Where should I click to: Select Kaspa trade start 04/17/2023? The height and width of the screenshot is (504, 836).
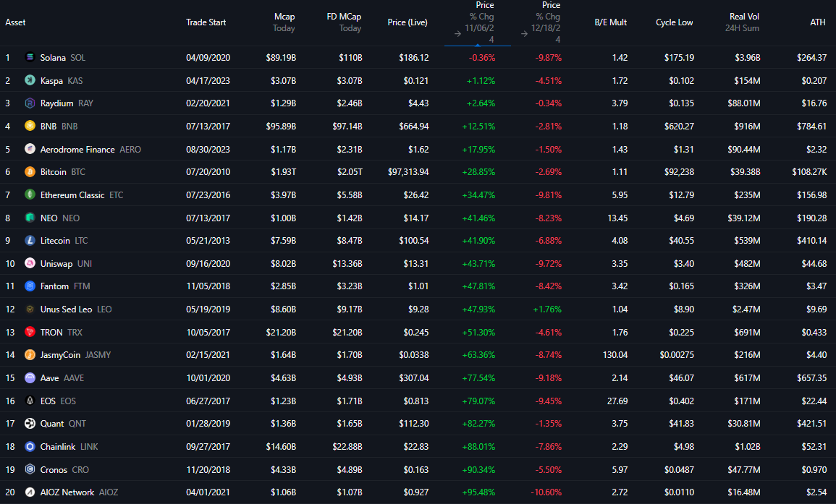208,81
